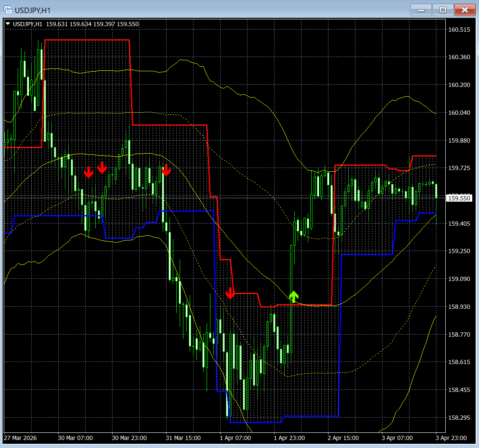Image resolution: width=479 pixels, height=448 pixels.
Task: Click the 160.515 price scale label
Action: pos(459,30)
